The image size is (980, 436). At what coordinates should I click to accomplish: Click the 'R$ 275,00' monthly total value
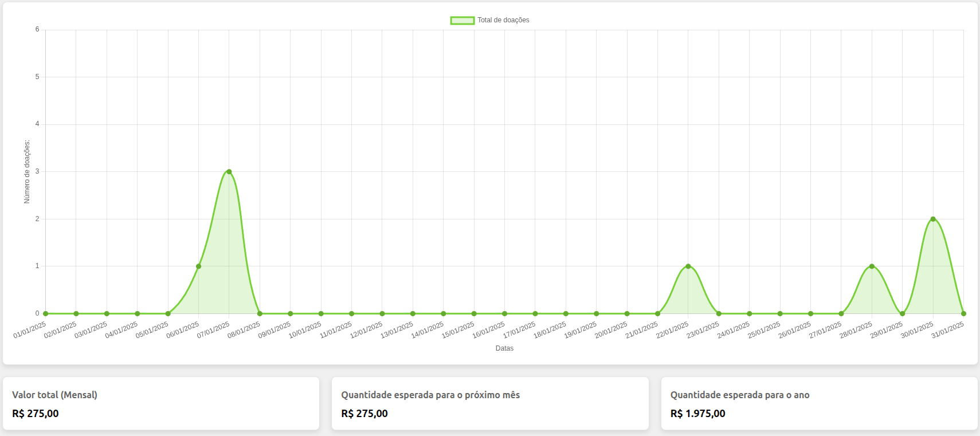[36, 413]
